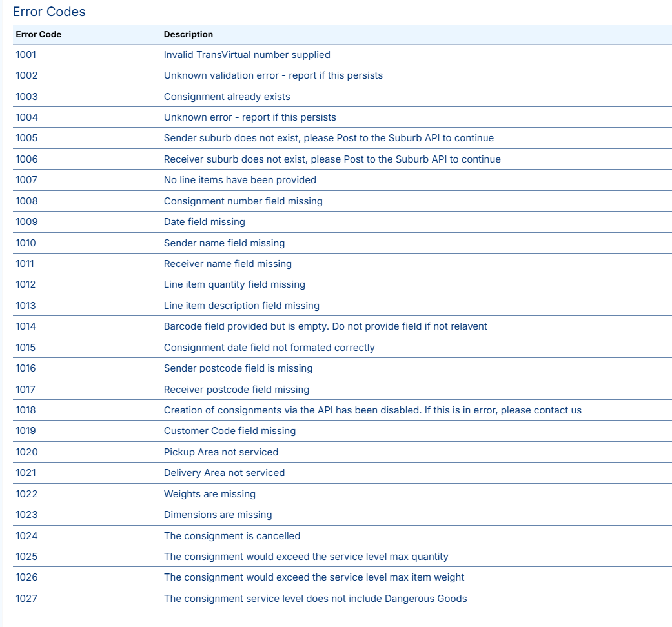Select error code 1019 cell
The height and width of the screenshot is (627, 672).
pos(26,431)
